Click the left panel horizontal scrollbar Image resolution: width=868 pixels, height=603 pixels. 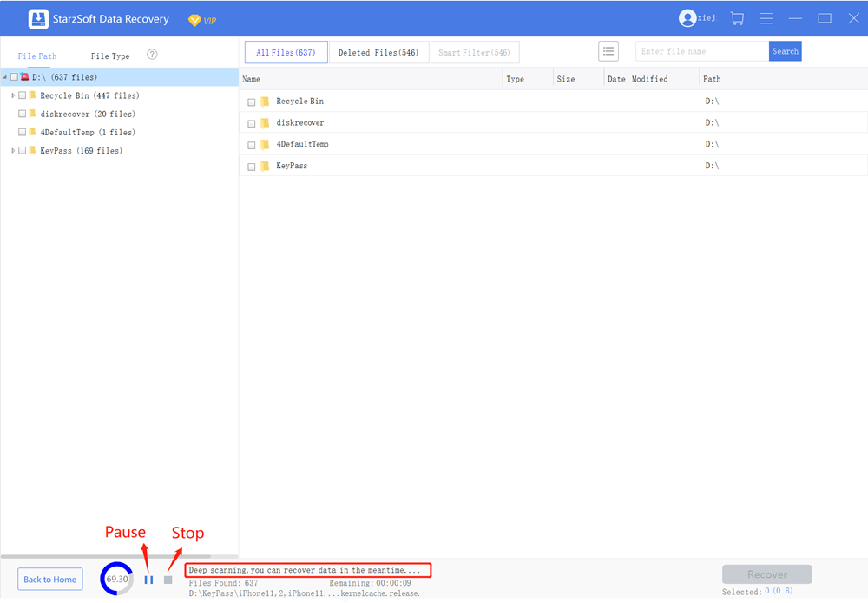point(106,556)
